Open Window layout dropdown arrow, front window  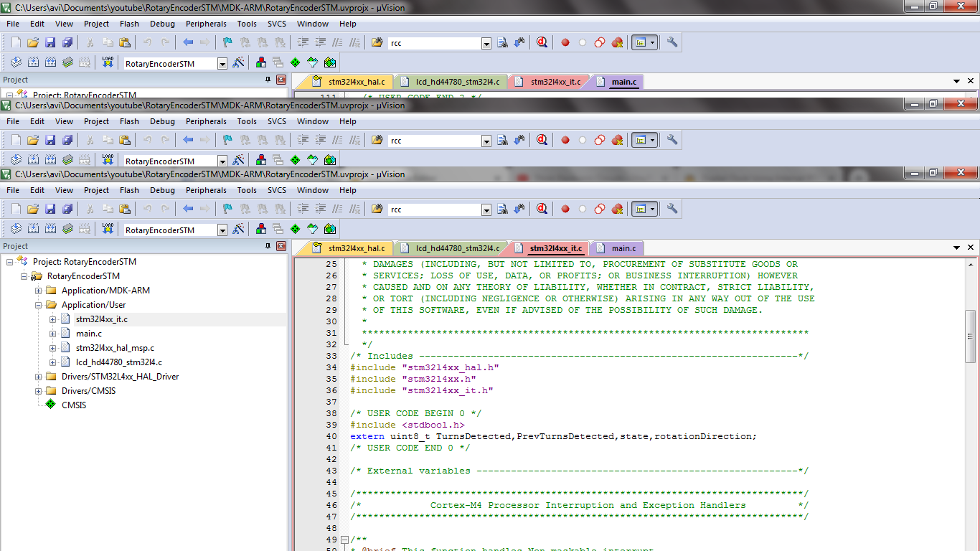[652, 209]
